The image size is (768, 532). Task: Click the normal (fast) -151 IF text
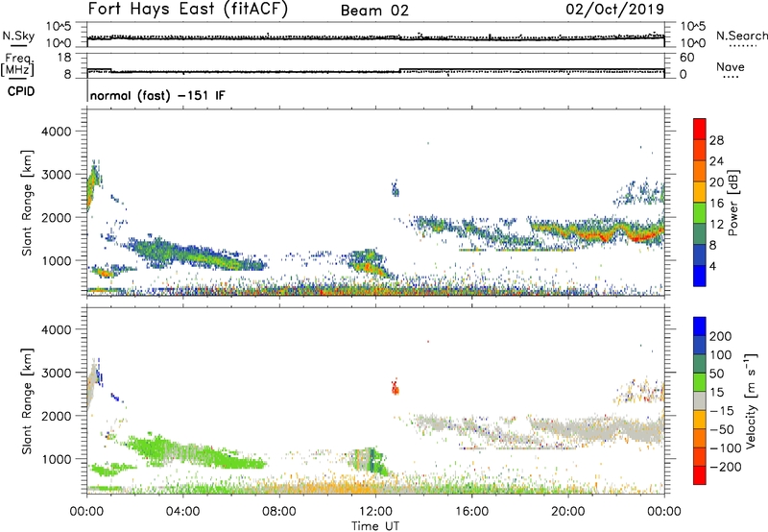157,95
